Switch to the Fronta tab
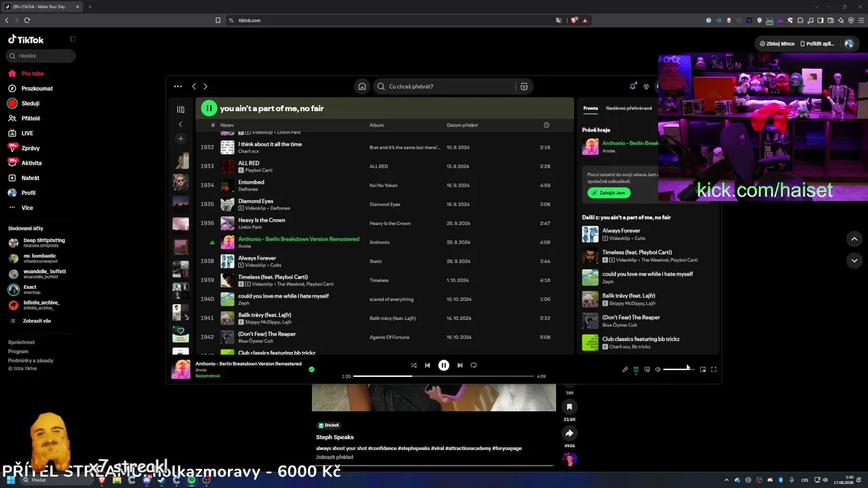This screenshot has width=868, height=488. [591, 108]
